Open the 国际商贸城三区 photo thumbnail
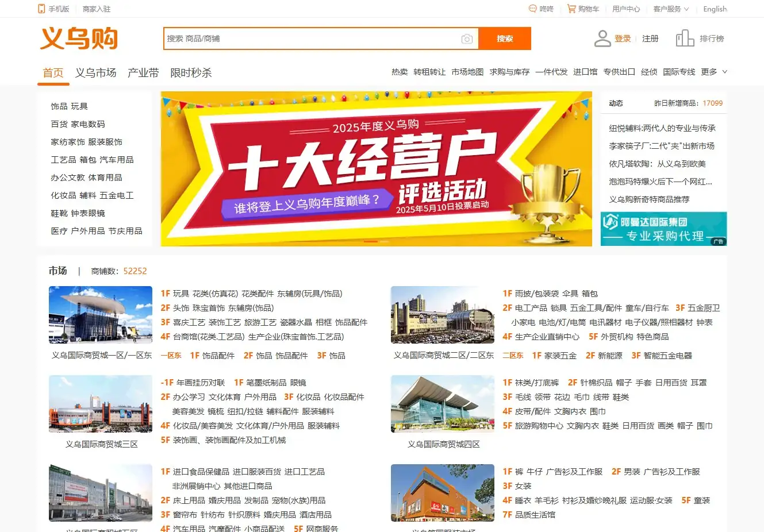 click(101, 404)
